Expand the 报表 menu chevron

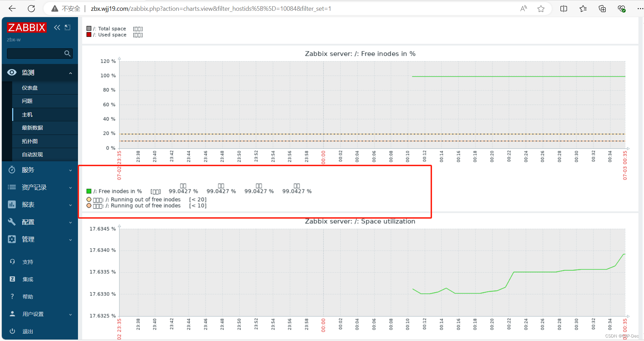[x=71, y=205]
